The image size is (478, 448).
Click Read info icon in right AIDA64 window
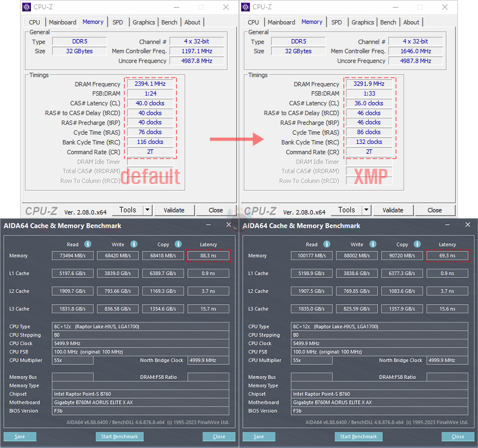[327, 244]
